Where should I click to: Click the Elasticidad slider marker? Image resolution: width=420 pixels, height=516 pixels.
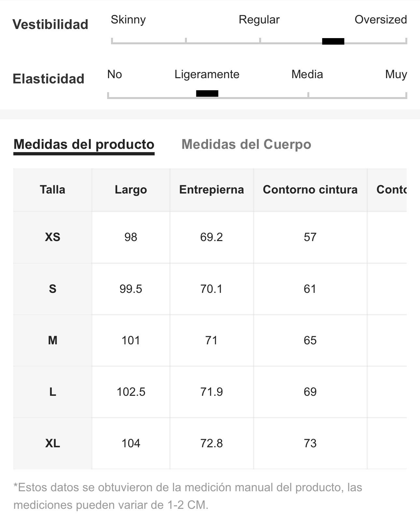[207, 93]
